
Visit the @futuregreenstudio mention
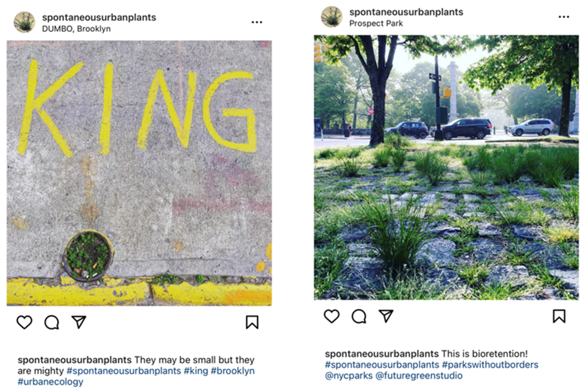coord(419,376)
